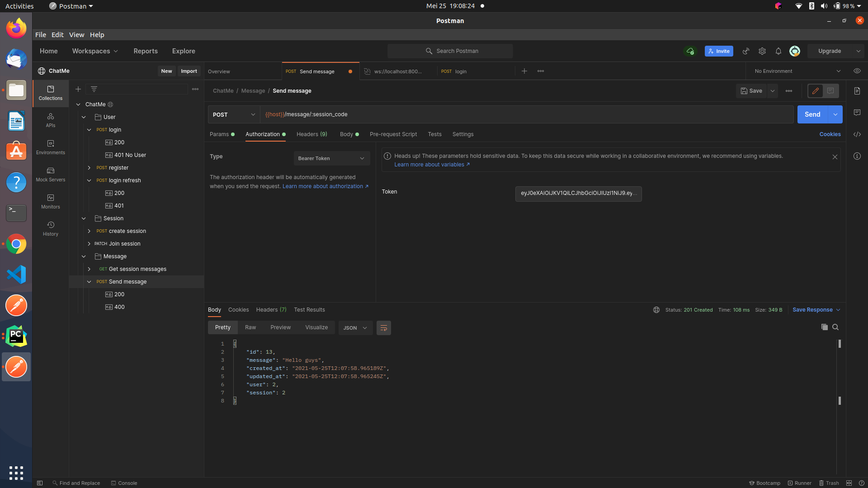Open the Cookies link
The image size is (868, 488).
(x=830, y=134)
